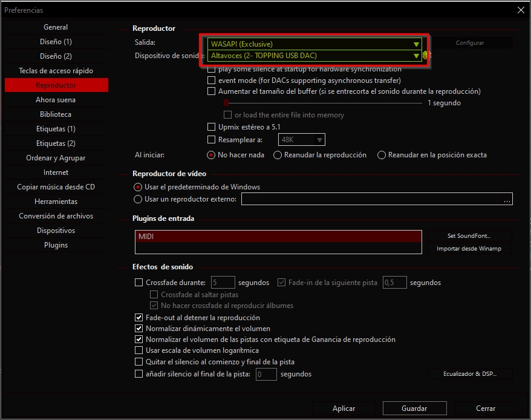The width and height of the screenshot is (531, 420).
Task: Click the Guardar button
Action: (414, 409)
